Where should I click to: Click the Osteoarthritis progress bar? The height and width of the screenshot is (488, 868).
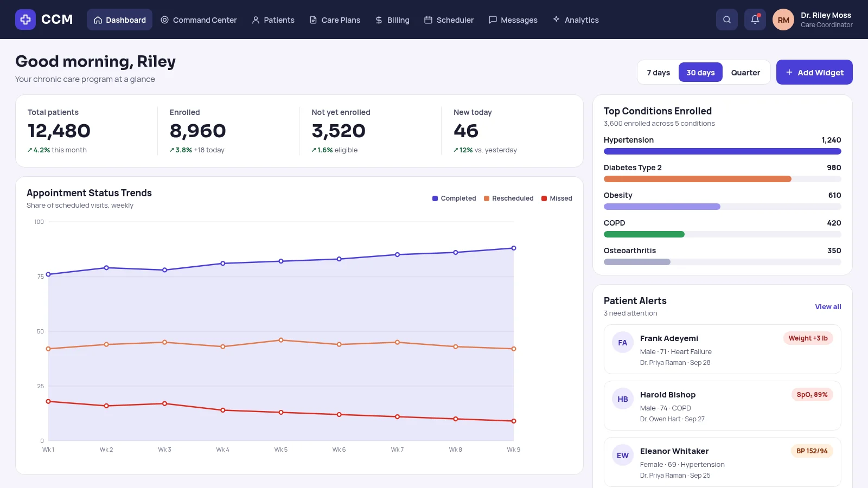[x=723, y=262]
